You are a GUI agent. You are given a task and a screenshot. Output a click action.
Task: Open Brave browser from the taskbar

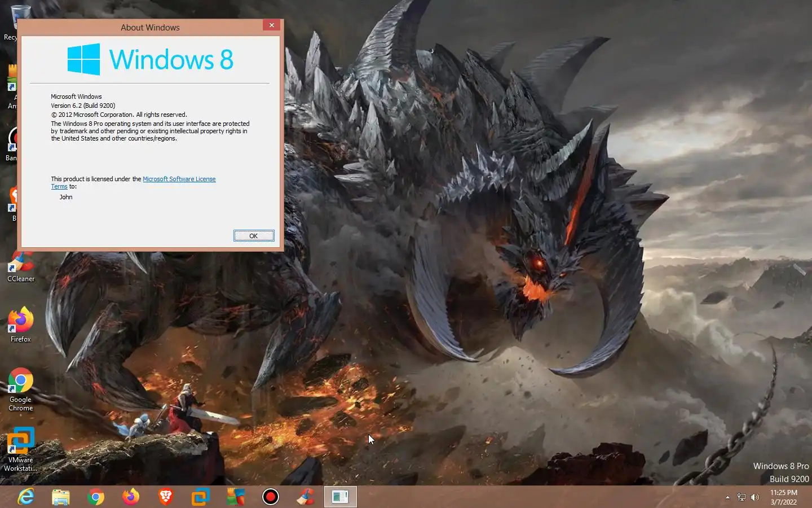pos(166,497)
